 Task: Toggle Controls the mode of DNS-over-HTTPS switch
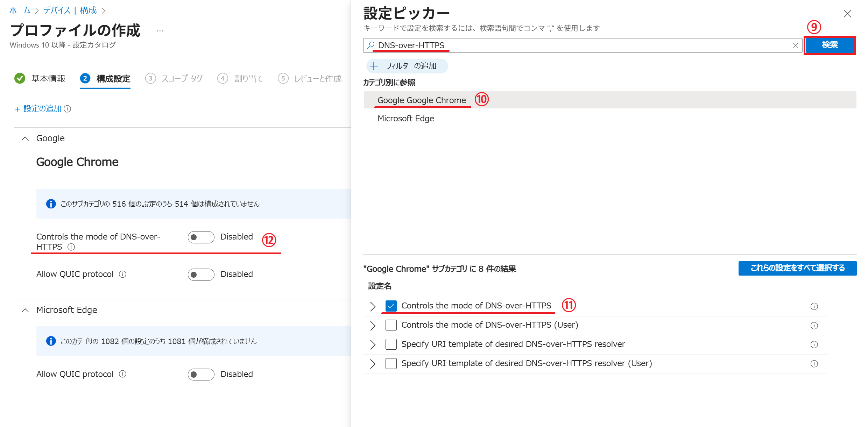[201, 237]
